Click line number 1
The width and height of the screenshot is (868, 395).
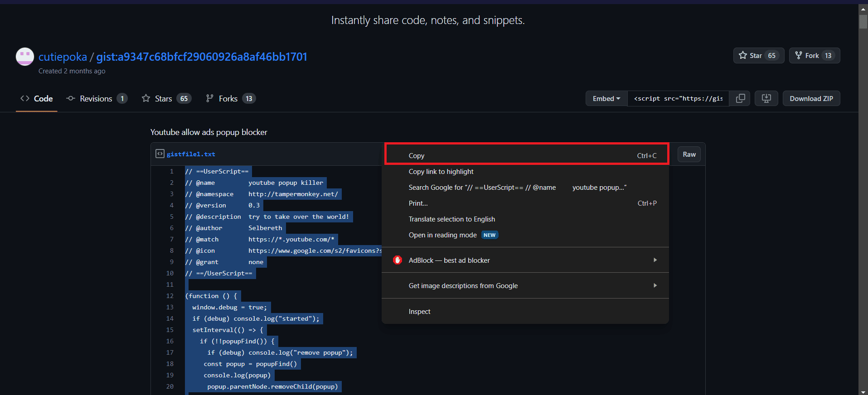[172, 171]
